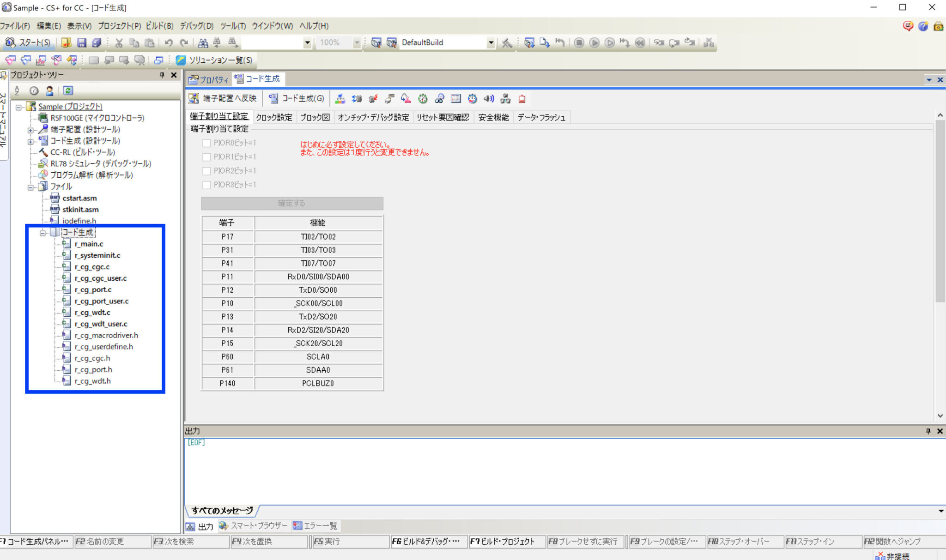Collapse the コード生成 folder in tree
The height and width of the screenshot is (560, 946).
42,233
